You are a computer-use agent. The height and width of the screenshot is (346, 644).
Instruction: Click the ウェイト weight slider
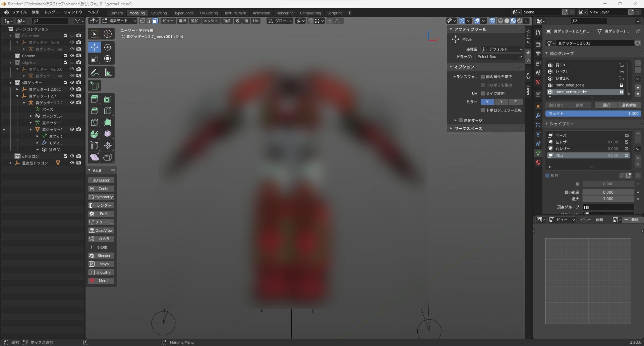[x=593, y=114]
